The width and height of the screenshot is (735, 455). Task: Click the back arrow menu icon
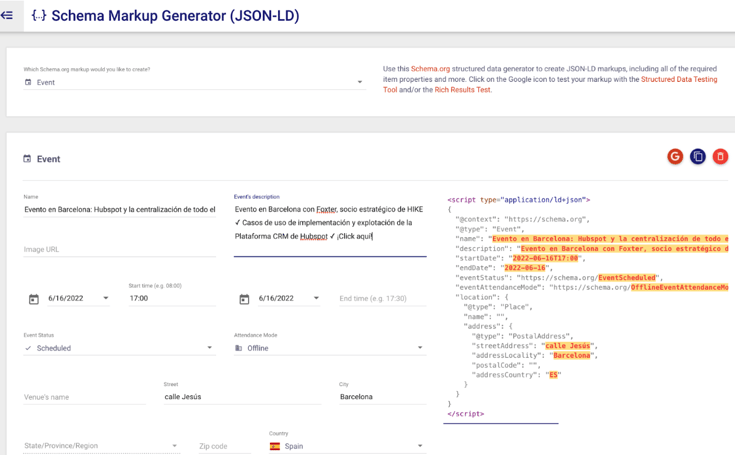click(7, 15)
